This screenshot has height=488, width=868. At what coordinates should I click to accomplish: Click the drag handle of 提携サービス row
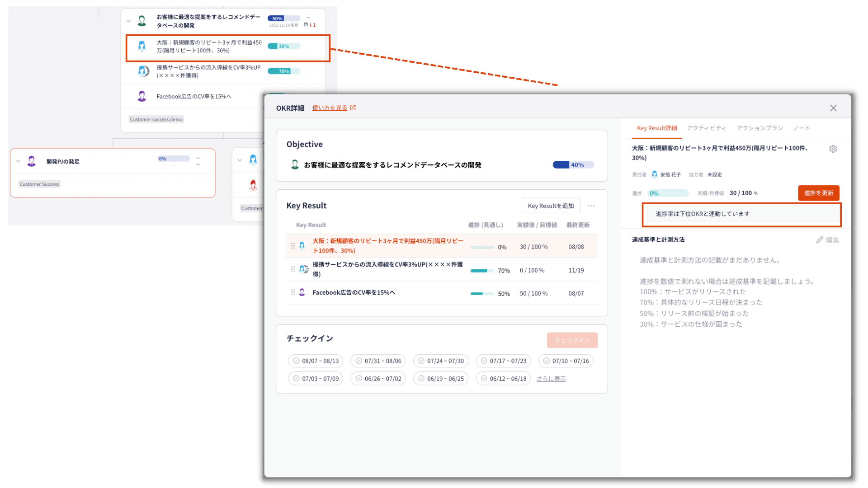click(x=293, y=269)
